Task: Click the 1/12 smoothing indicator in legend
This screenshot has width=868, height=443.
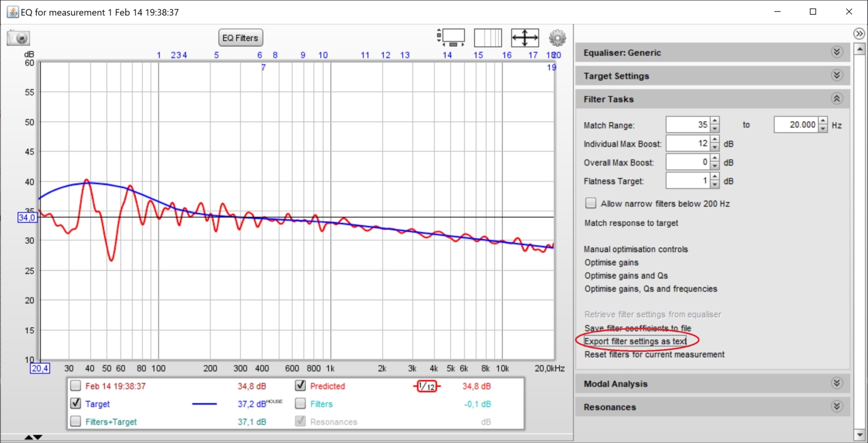Action: (427, 387)
